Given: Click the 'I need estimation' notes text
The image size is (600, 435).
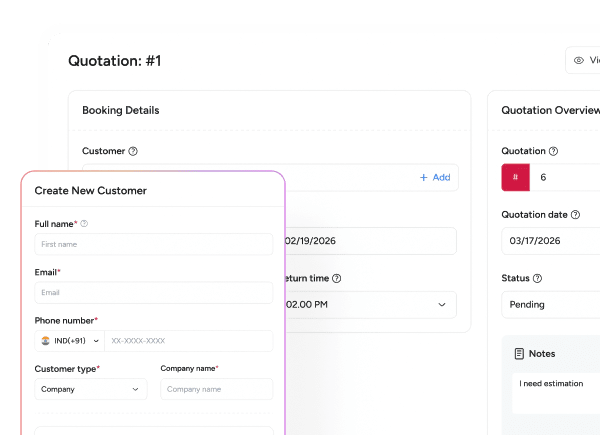Looking at the screenshot, I should click(551, 383).
